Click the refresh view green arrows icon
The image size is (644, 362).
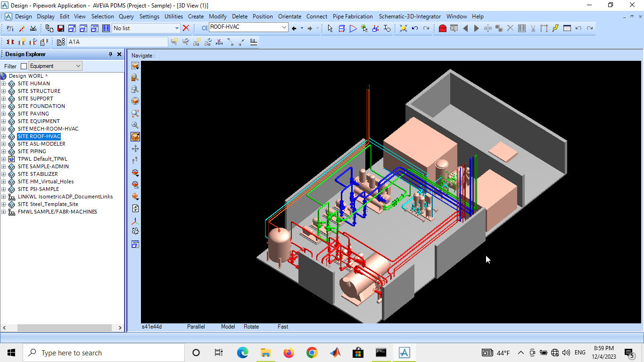pyautogui.click(x=135, y=208)
